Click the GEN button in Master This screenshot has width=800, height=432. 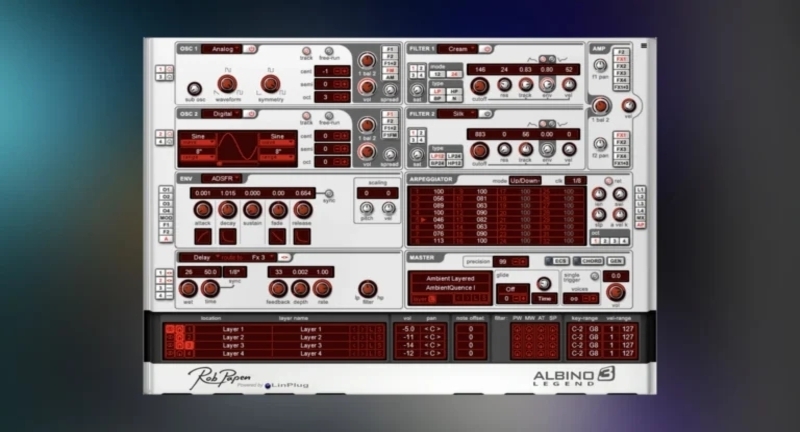point(616,261)
